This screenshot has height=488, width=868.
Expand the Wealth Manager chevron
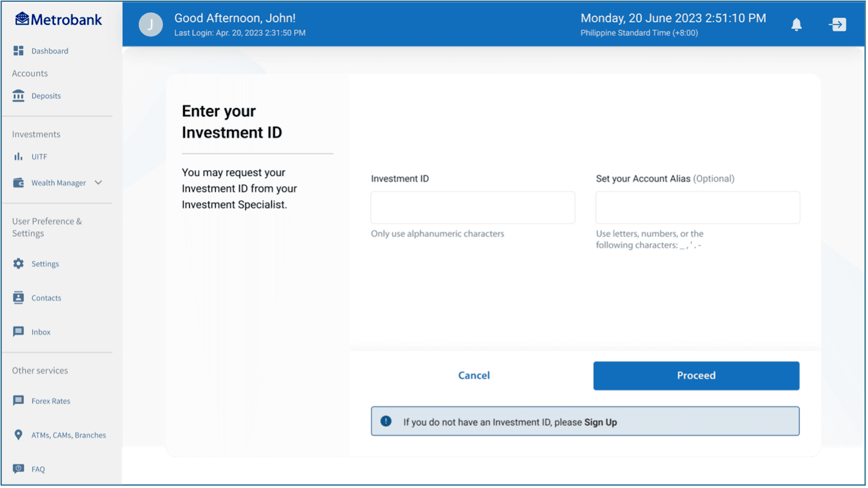pyautogui.click(x=98, y=183)
